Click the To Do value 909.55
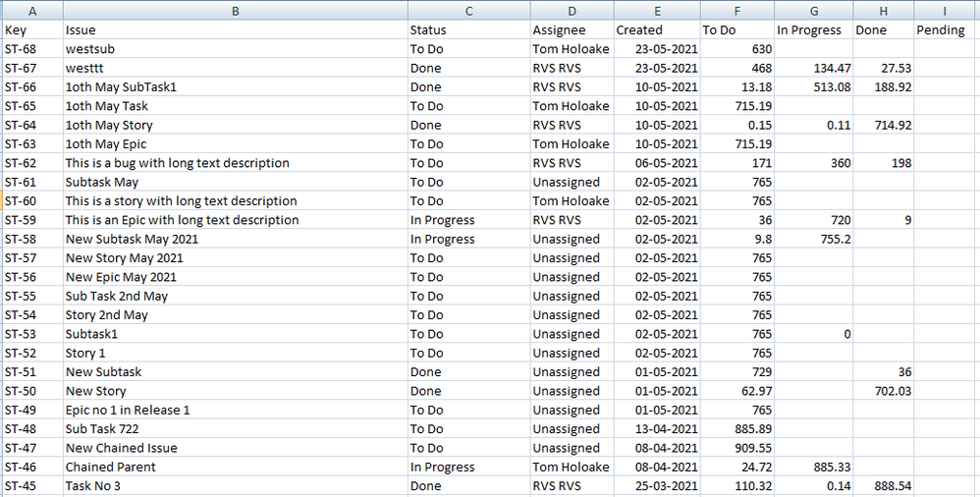This screenshot has width=980, height=497. 737,448
